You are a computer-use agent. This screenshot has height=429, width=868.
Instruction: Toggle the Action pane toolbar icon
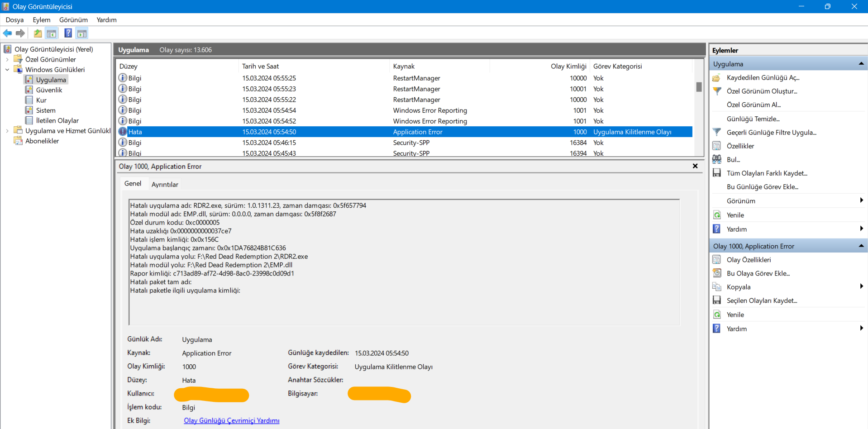pyautogui.click(x=82, y=33)
